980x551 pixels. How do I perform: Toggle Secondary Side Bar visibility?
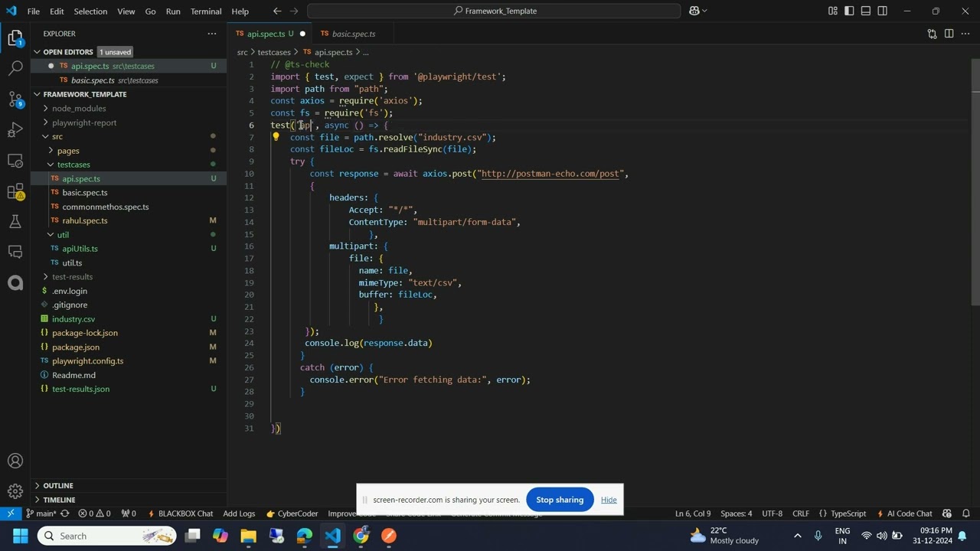883,11
